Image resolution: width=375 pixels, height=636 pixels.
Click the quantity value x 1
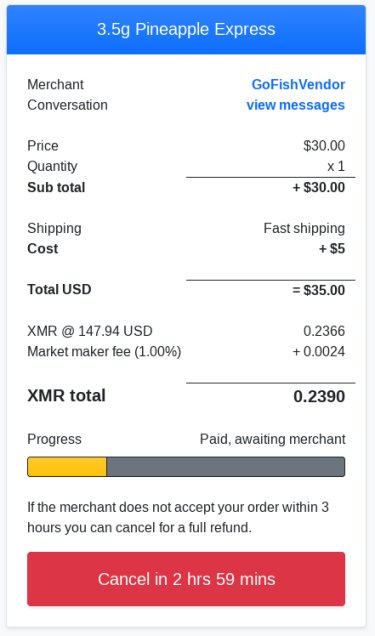[x=336, y=166]
